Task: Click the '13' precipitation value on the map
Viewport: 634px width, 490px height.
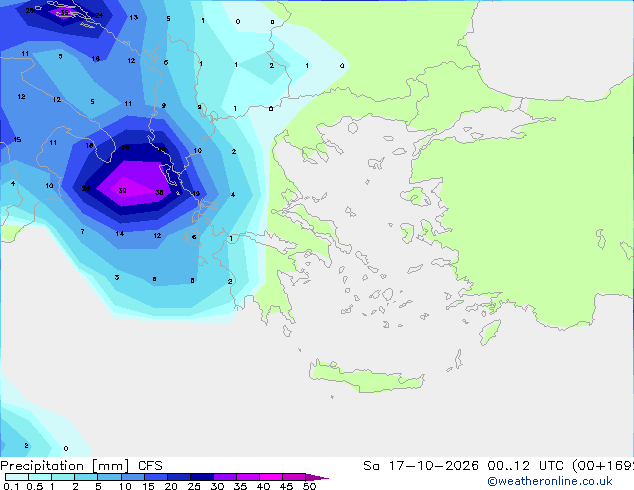Action: pyautogui.click(x=134, y=17)
